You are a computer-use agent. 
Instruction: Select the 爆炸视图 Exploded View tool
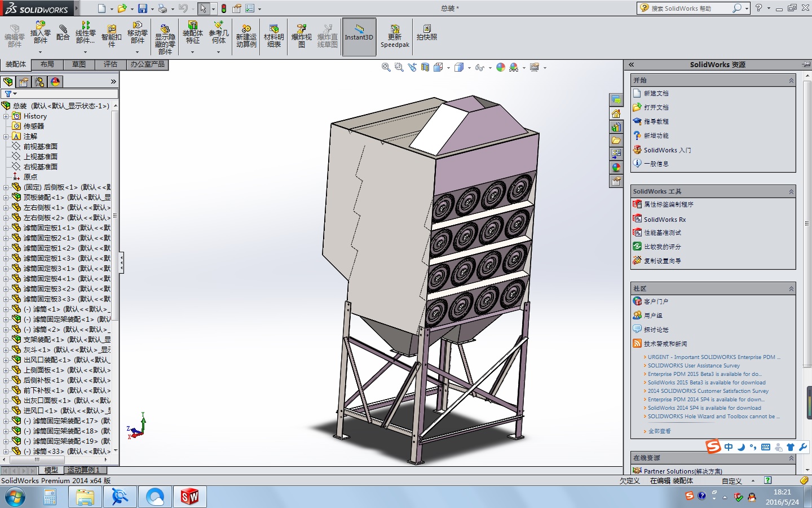(302, 36)
